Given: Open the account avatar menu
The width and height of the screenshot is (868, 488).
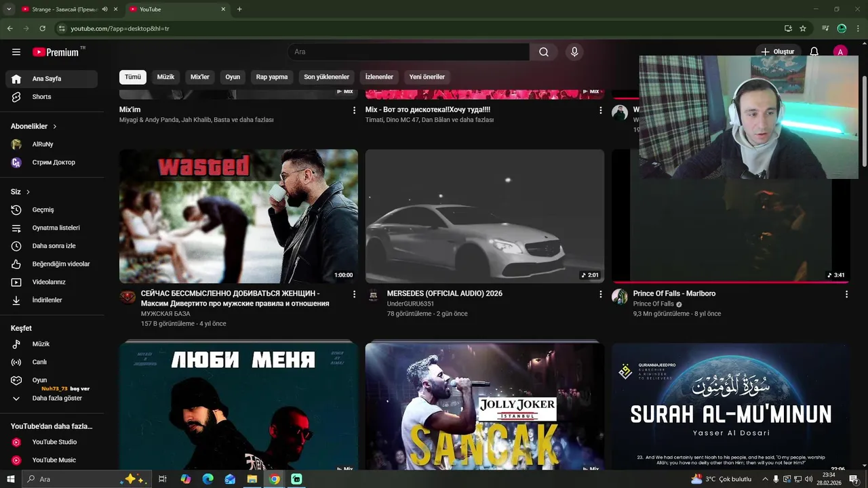Looking at the screenshot, I should tap(841, 52).
